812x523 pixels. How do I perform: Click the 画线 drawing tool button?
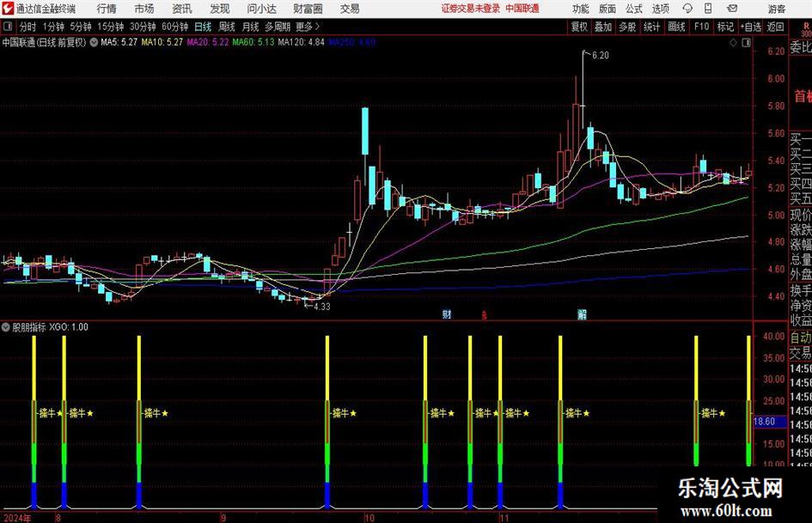[676, 27]
